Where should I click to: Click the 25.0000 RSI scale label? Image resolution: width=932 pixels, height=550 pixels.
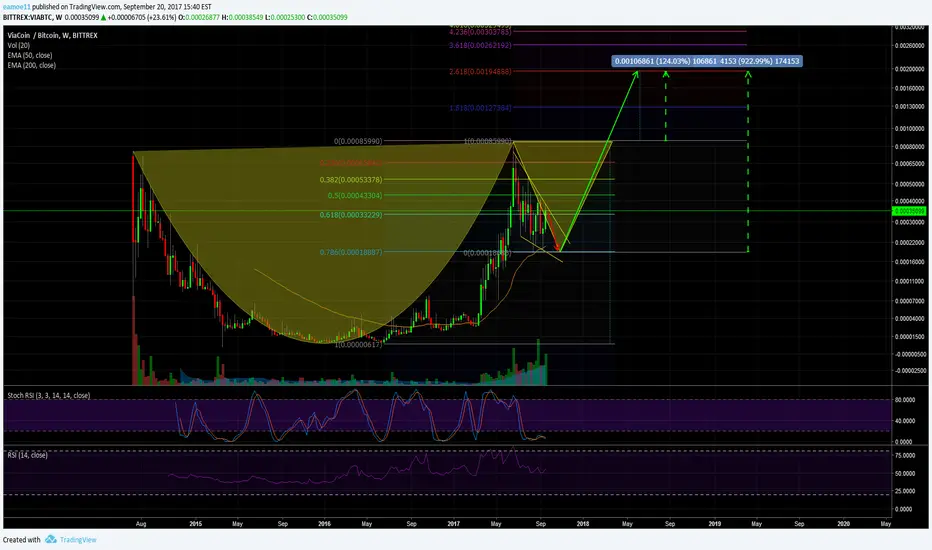point(905,491)
